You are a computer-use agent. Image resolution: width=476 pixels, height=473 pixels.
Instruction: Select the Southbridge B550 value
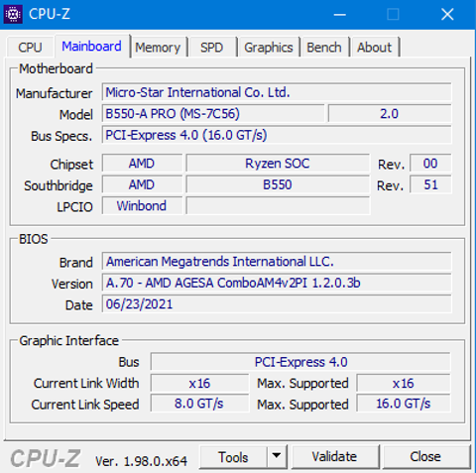pos(278,184)
